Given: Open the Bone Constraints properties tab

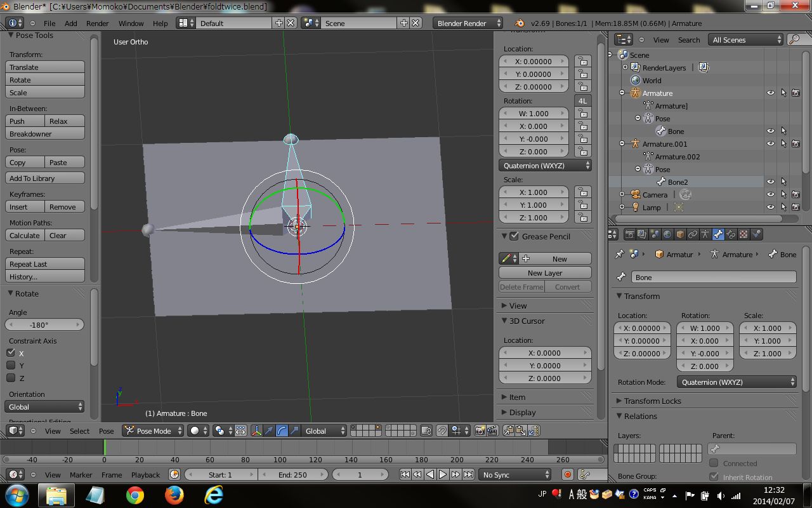Looking at the screenshot, I should [x=731, y=234].
